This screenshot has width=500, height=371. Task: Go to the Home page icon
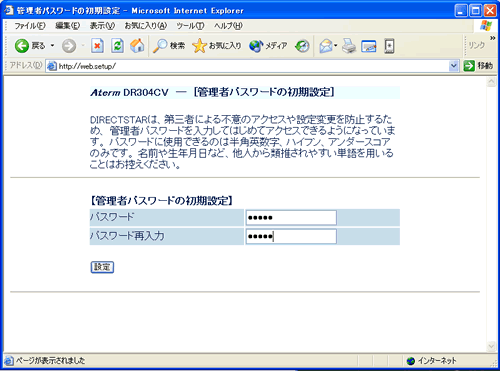137,46
